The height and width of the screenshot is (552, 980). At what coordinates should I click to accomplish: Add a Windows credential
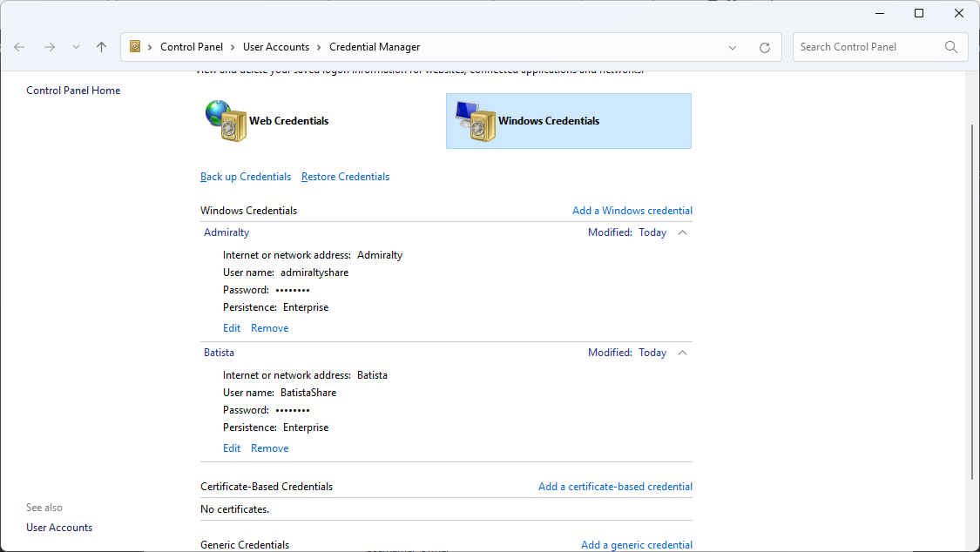click(x=632, y=211)
